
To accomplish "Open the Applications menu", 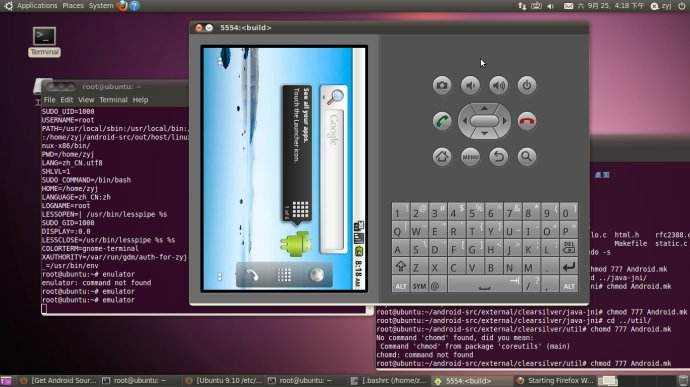I will point(37,6).
